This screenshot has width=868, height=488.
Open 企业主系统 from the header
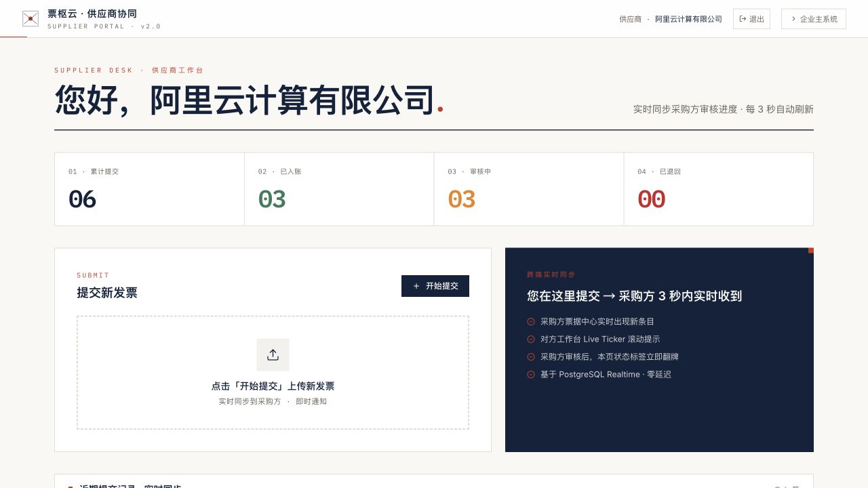[x=813, y=19]
